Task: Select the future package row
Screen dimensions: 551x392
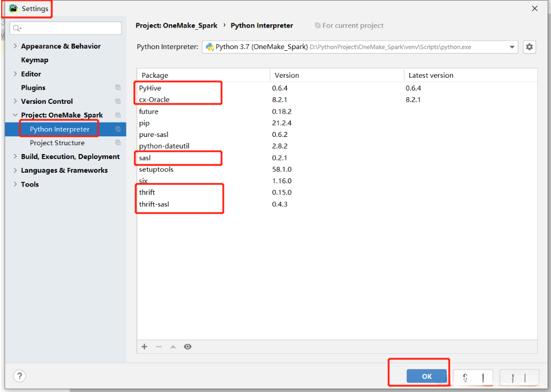Action: 337,111
